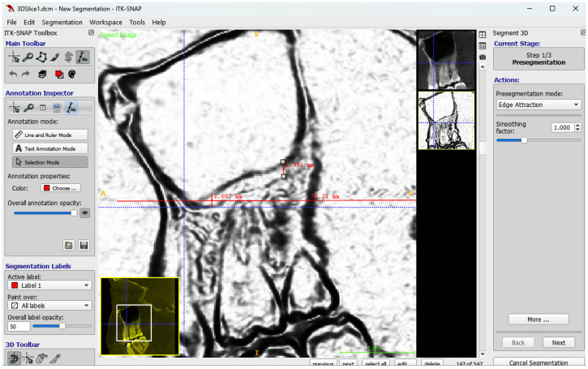Switch to the Cursor Inspector tab icon

(x=15, y=108)
